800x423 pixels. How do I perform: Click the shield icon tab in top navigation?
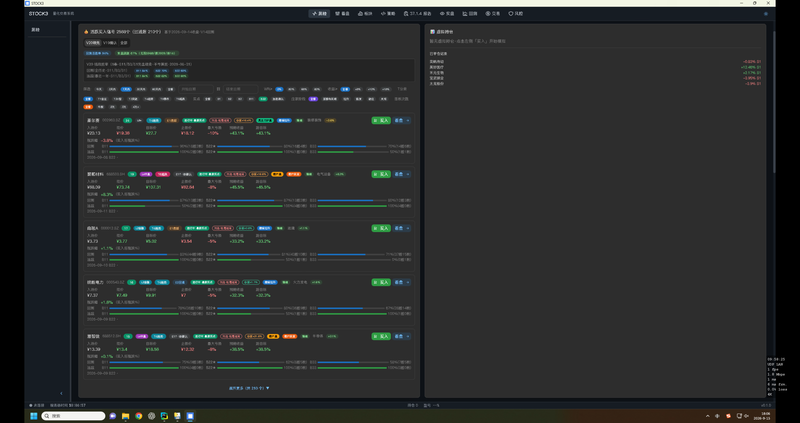(516, 14)
